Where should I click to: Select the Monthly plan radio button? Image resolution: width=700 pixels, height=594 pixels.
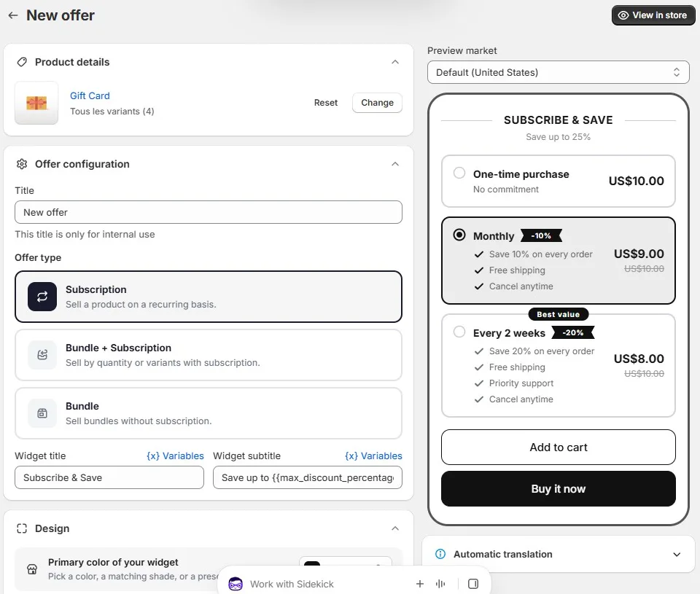459,235
